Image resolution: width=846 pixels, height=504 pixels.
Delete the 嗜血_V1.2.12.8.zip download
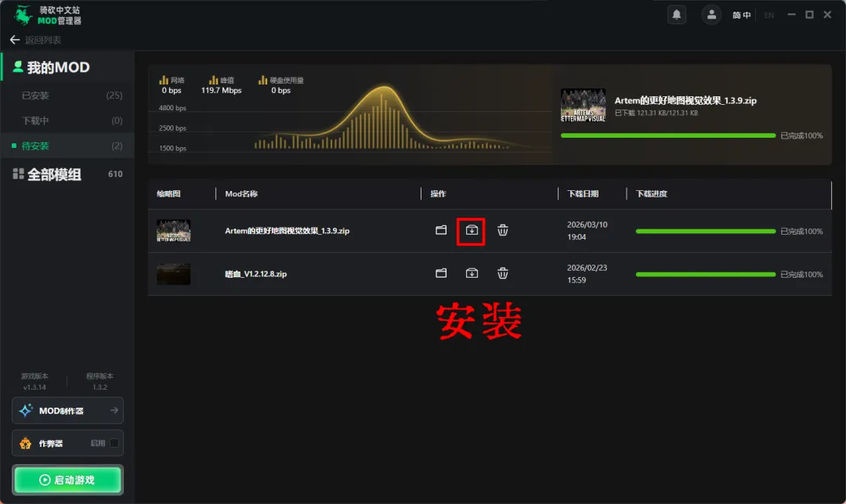(x=503, y=273)
